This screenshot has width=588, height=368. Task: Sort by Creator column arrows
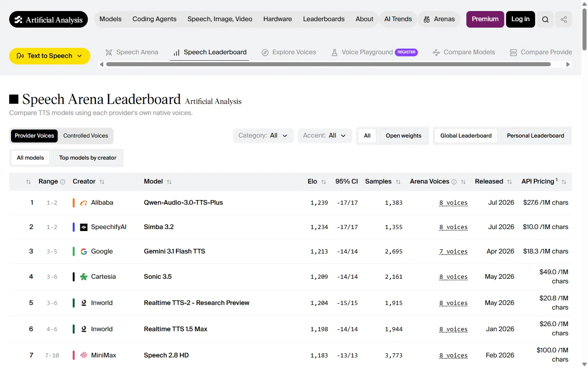click(x=102, y=182)
